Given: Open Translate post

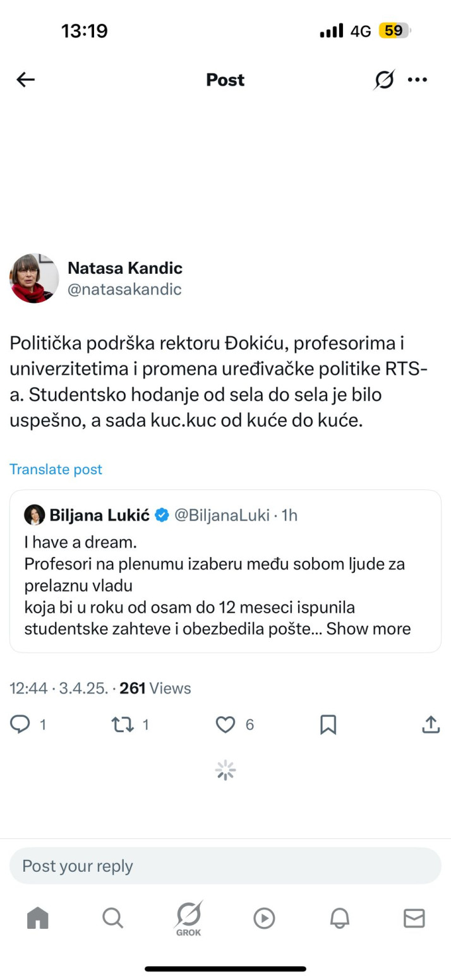Looking at the screenshot, I should 55,469.
